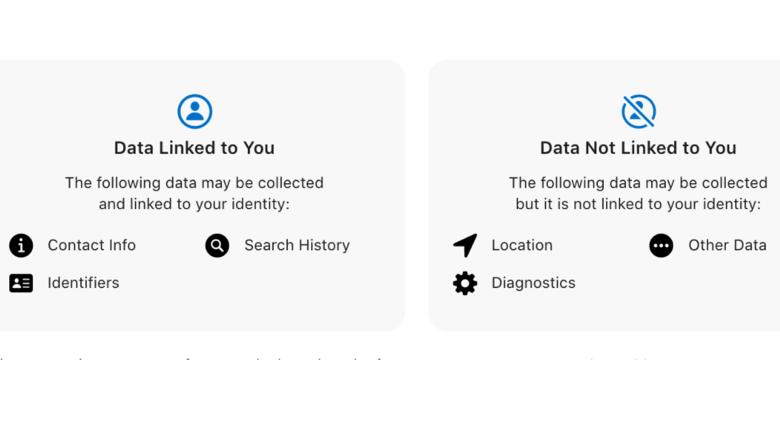Click the Identifiers text entry
This screenshot has width=780, height=439.
(x=83, y=283)
